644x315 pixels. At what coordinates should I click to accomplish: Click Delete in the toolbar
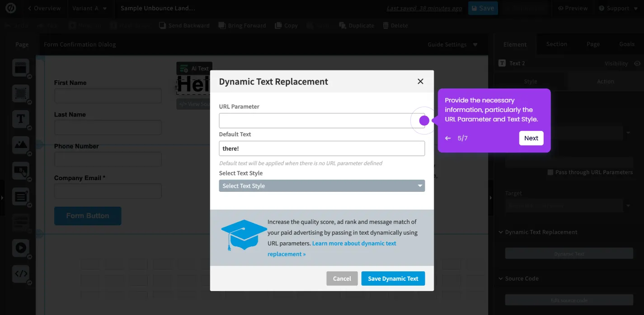click(395, 26)
